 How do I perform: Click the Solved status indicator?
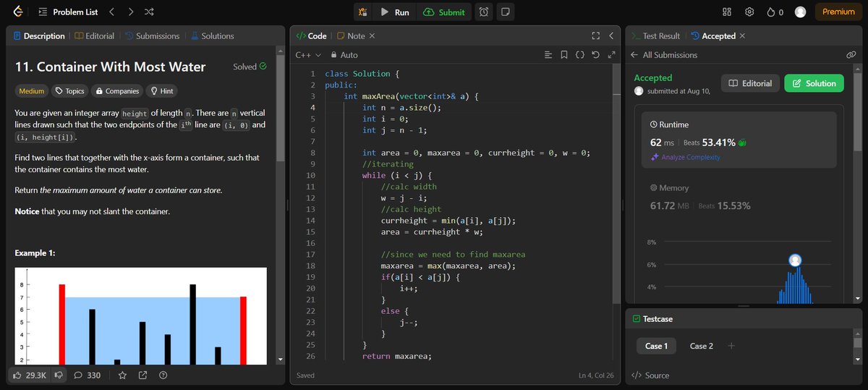click(x=250, y=67)
